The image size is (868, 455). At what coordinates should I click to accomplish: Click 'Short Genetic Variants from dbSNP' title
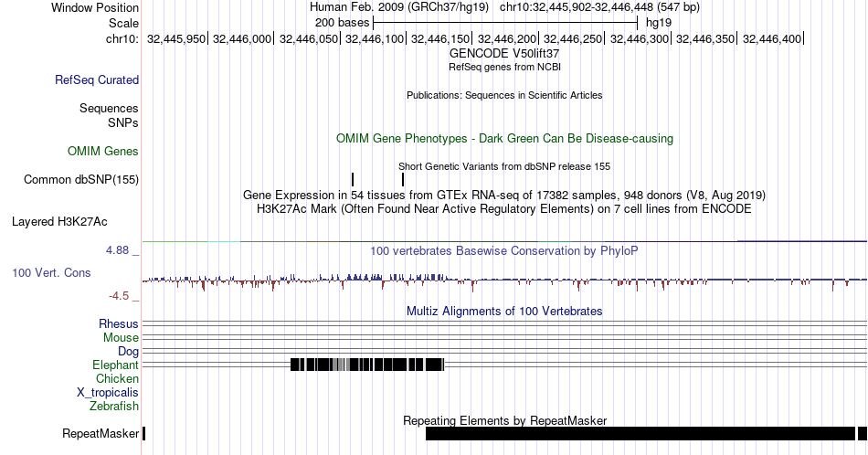(x=504, y=166)
